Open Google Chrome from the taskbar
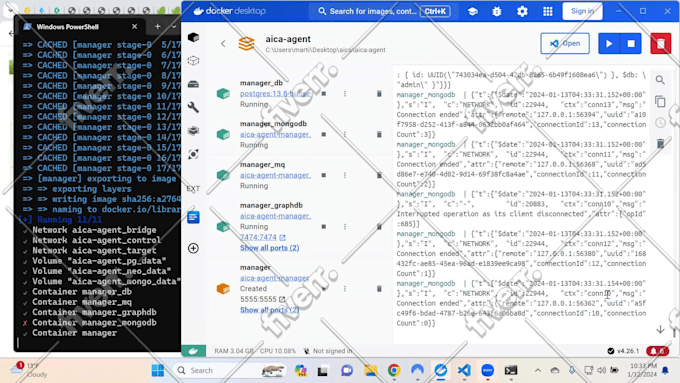 point(394,370)
